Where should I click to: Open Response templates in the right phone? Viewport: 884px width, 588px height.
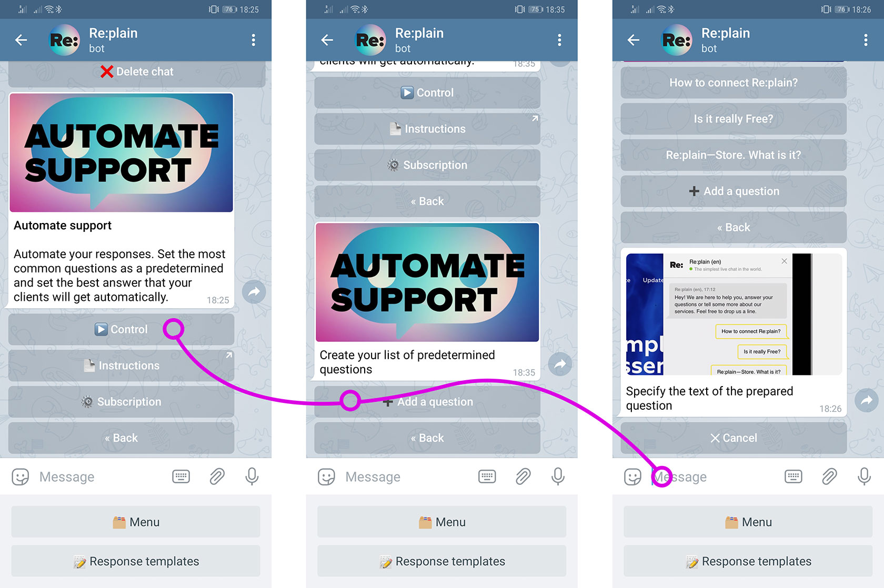748,561
